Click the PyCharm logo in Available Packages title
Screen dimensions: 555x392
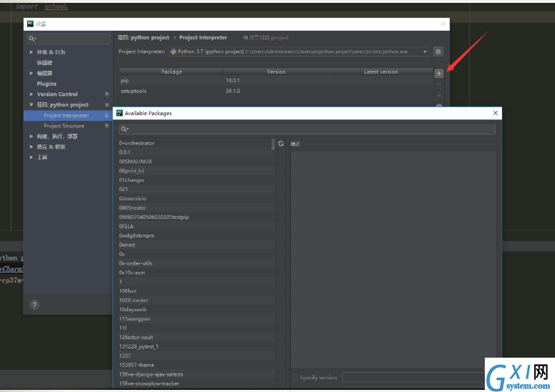(120, 113)
